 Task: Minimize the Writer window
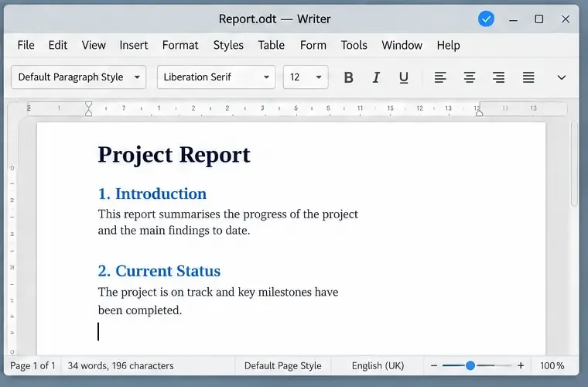click(514, 19)
